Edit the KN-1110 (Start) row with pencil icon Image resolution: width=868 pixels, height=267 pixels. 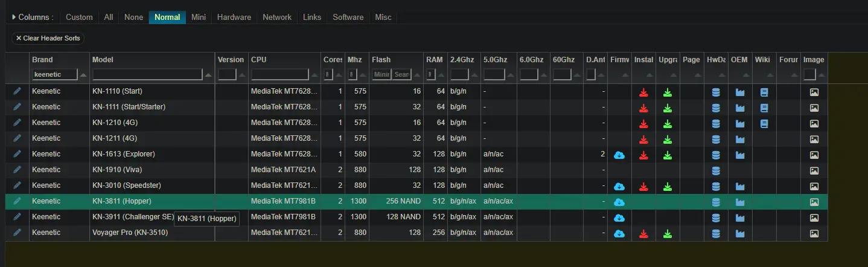point(17,91)
